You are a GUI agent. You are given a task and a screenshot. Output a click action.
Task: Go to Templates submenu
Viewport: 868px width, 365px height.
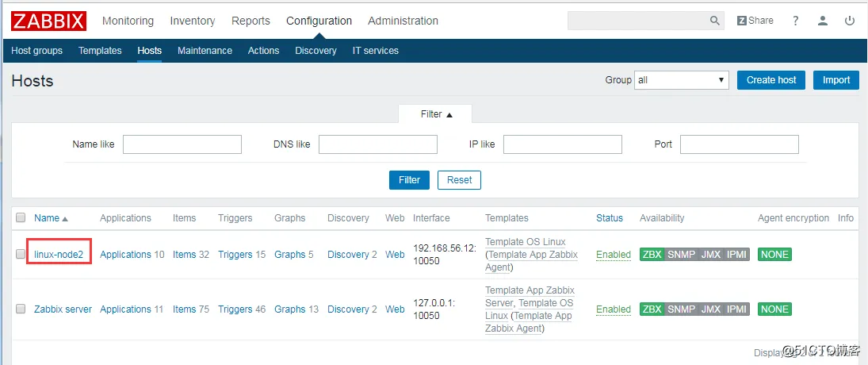(x=100, y=51)
